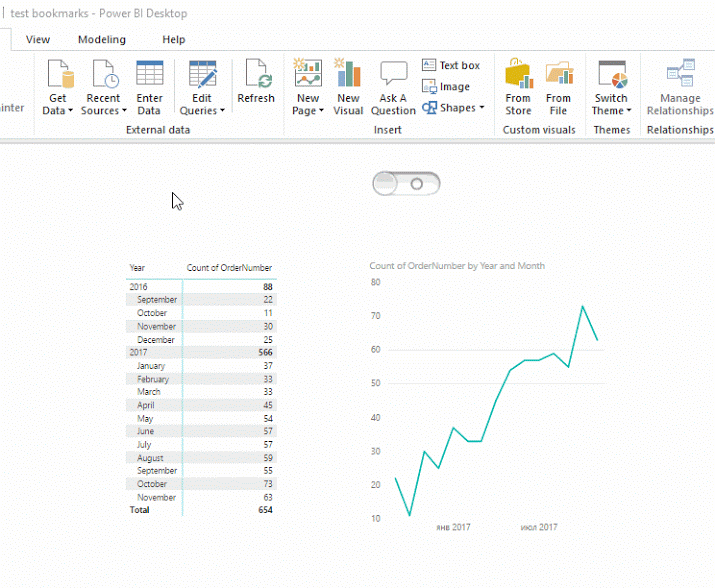Click the value 73 in matrix
Screen dimensions: 715x588
pyautogui.click(x=268, y=484)
